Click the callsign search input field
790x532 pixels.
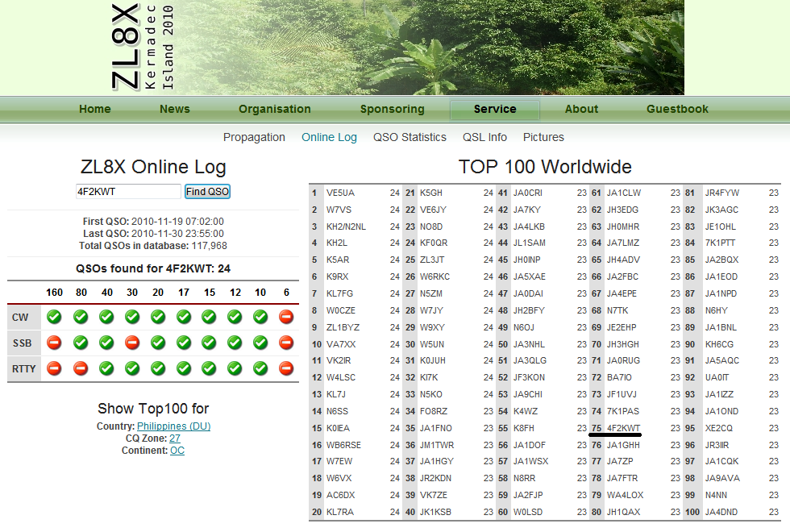(127, 192)
